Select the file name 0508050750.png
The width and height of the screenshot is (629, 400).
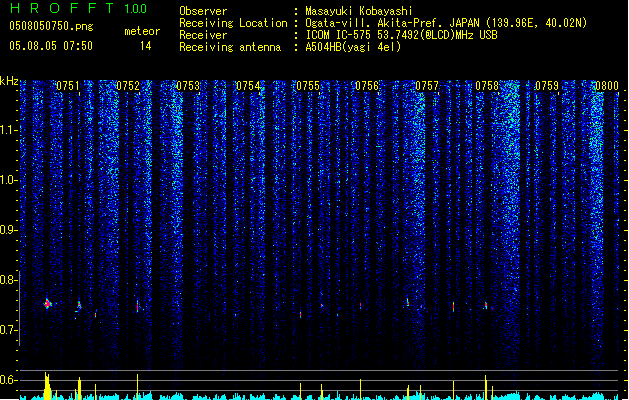click(51, 26)
